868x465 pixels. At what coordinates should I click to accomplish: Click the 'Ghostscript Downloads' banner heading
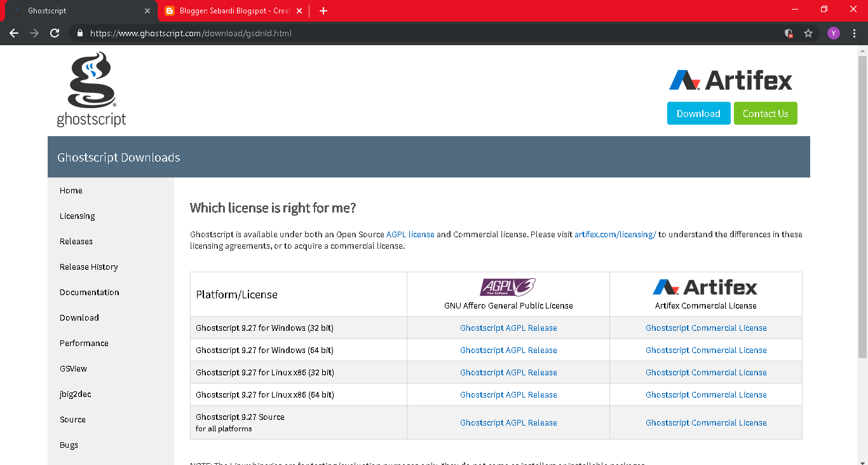119,157
